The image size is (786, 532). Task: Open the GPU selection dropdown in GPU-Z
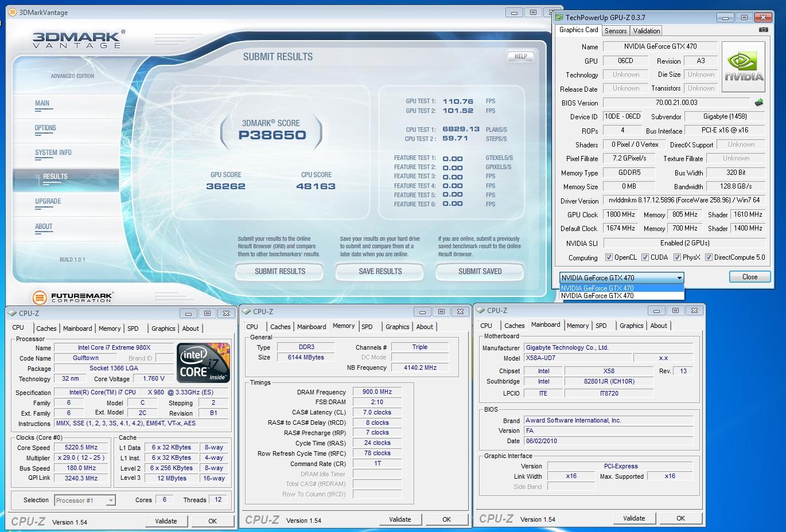(622, 277)
